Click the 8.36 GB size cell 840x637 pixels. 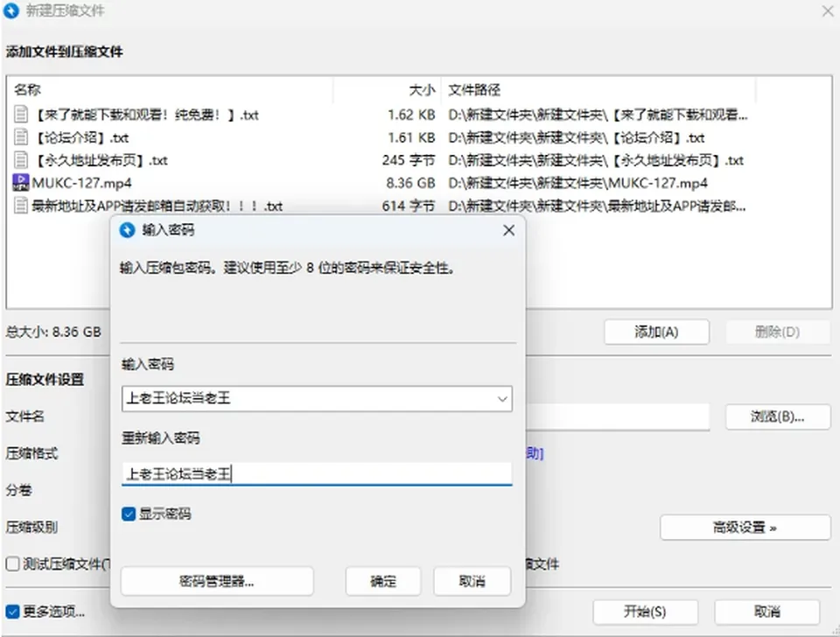click(410, 183)
